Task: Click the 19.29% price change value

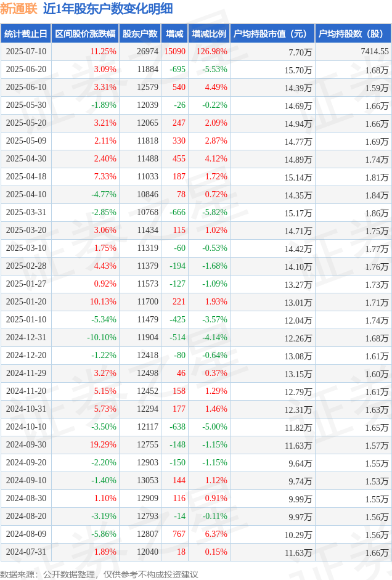Action: 103,444
